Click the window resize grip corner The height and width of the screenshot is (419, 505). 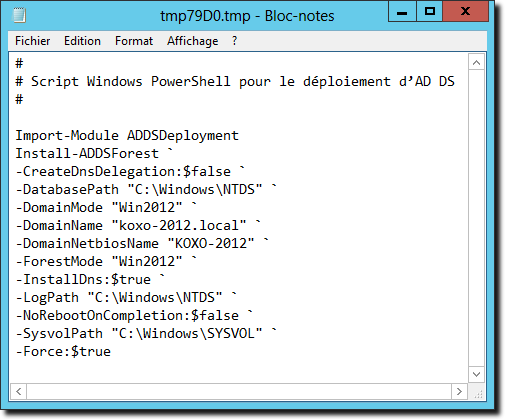(477, 392)
